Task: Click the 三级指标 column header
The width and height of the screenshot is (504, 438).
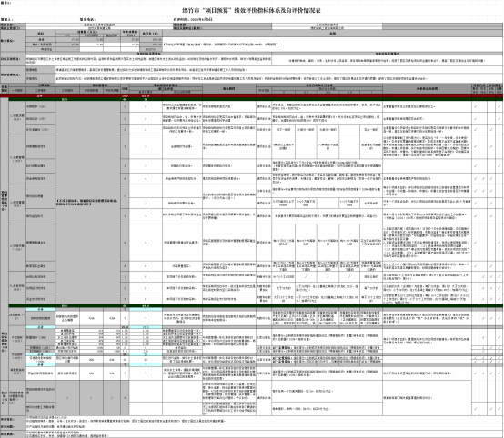Action: [67, 91]
